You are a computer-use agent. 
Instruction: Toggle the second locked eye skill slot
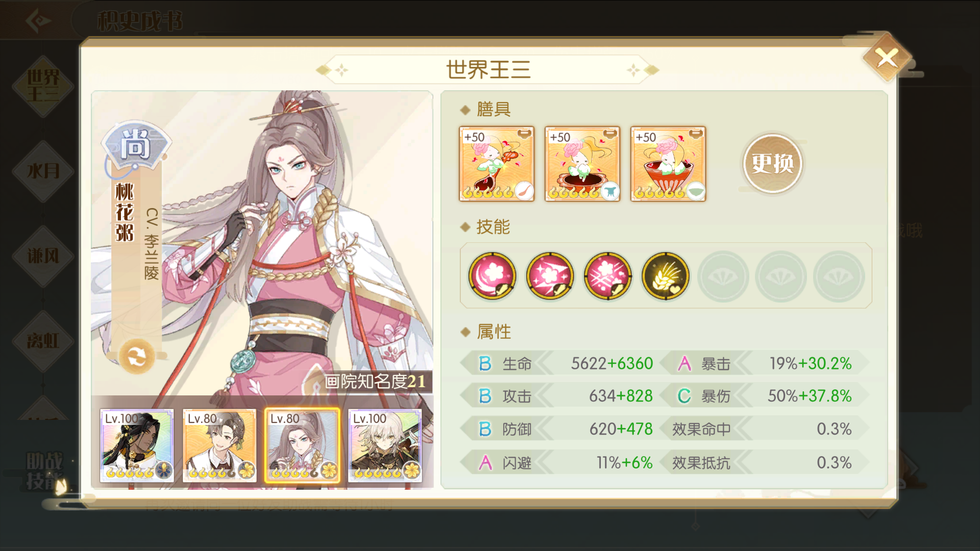click(780, 277)
